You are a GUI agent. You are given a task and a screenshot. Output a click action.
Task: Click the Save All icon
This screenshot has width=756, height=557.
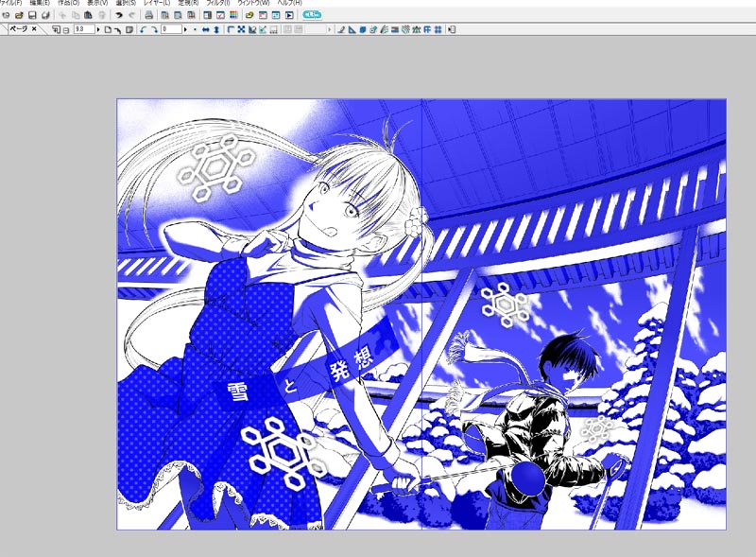coord(45,15)
